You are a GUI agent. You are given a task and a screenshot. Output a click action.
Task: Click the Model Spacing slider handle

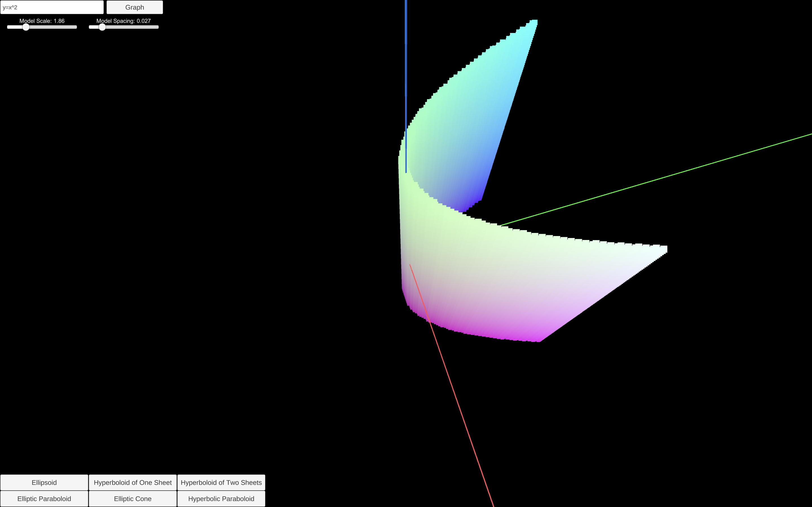tap(102, 27)
